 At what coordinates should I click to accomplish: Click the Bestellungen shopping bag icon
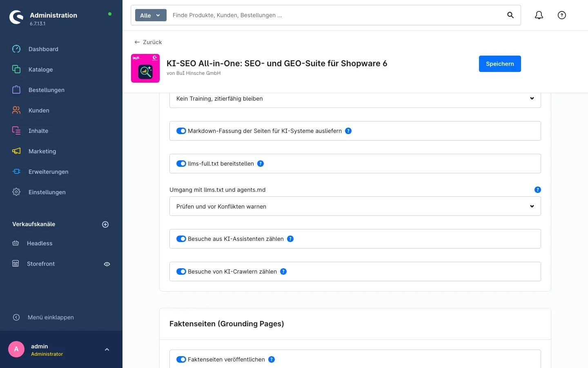(x=16, y=90)
